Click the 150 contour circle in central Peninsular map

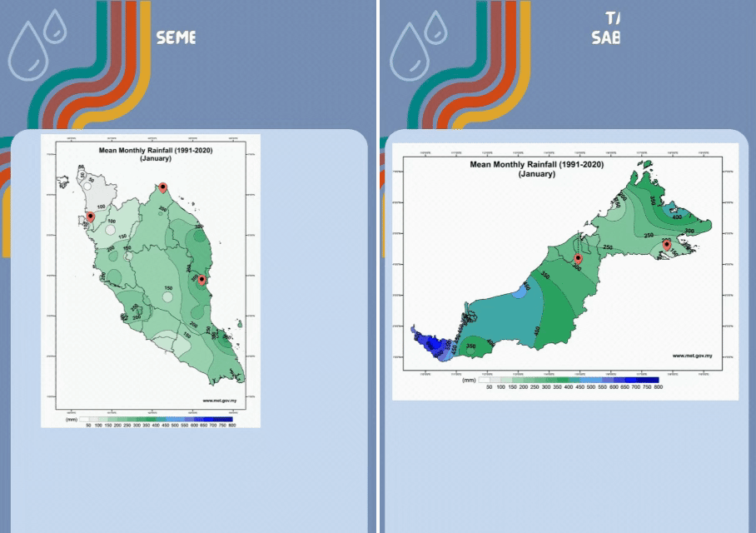point(168,289)
